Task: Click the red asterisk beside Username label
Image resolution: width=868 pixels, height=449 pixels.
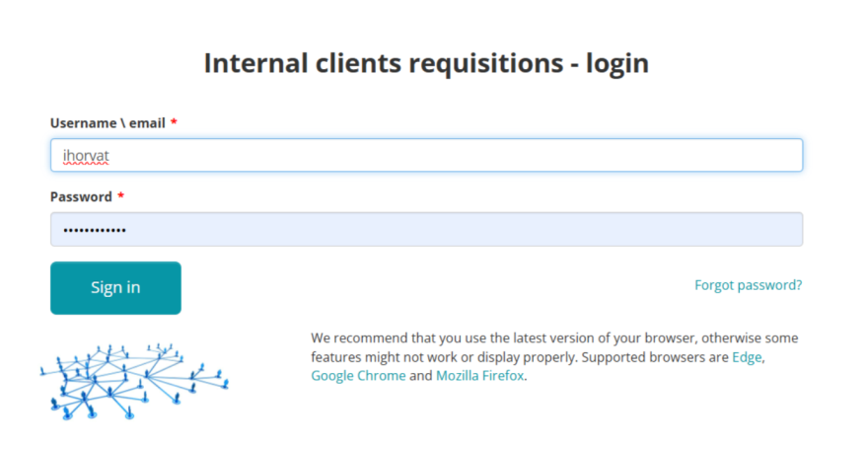Action: 174,123
